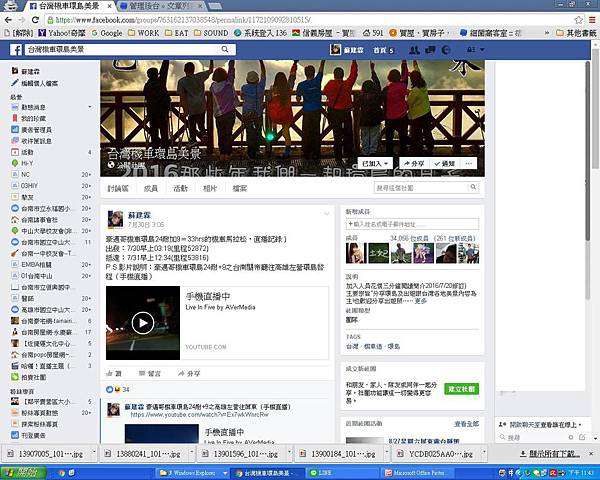Image resolution: width=600 pixels, height=480 pixels.
Task: Open 活動 calendar item in the left sidebar
Action: click(x=22, y=152)
